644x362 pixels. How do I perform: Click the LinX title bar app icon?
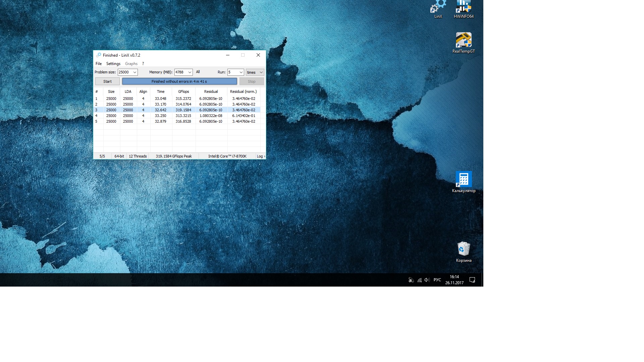(99, 55)
